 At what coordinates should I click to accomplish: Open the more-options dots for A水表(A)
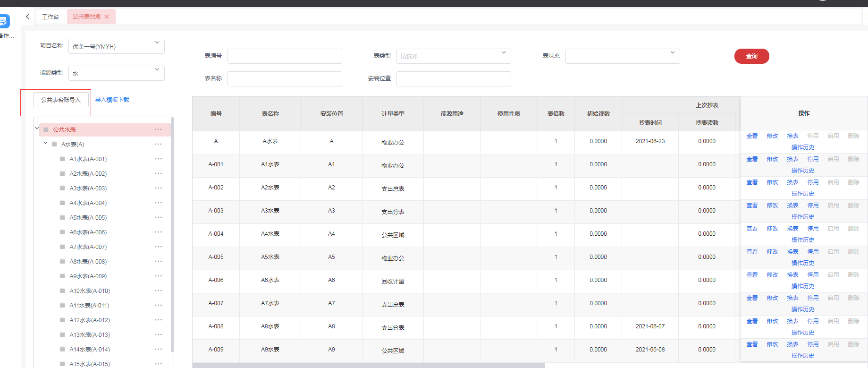click(x=158, y=144)
